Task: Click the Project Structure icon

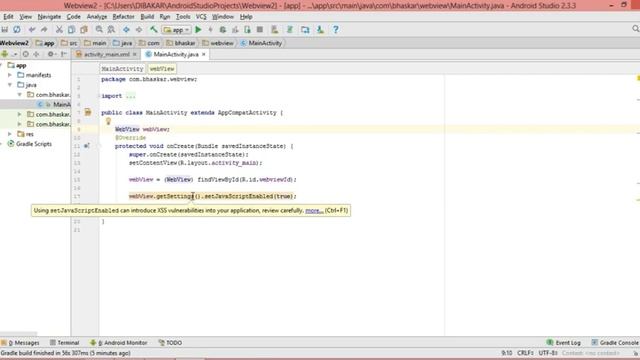Action: (x=305, y=29)
